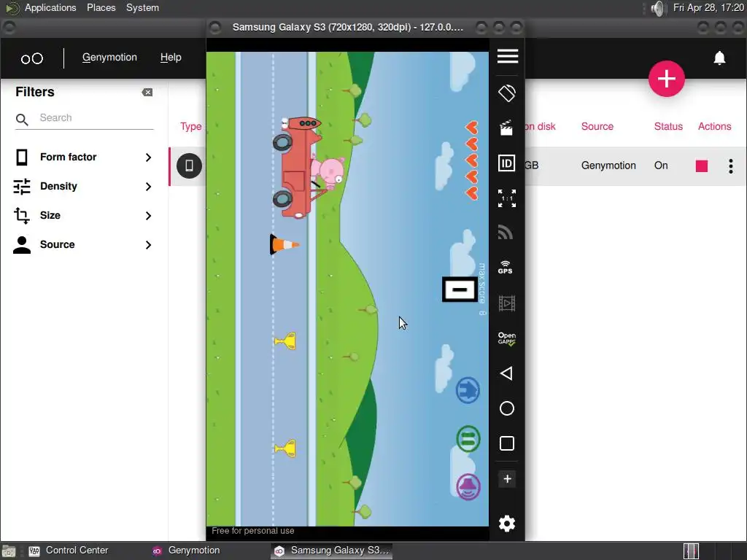
Task: Switch to Genymotion taskbar entry
Action: [x=186, y=551]
